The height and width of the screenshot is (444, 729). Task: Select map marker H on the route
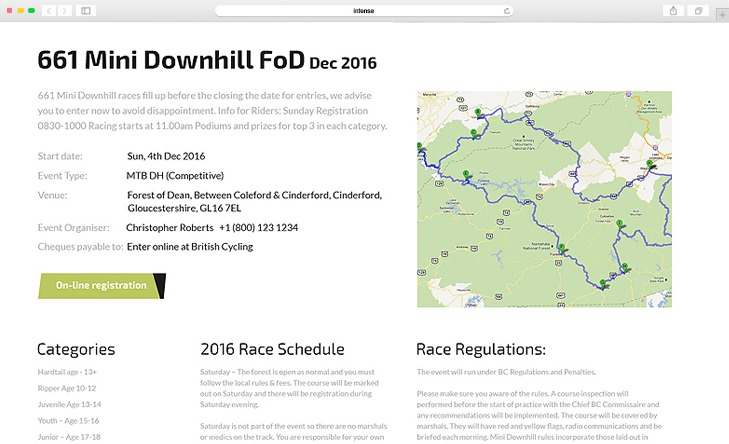click(x=626, y=267)
